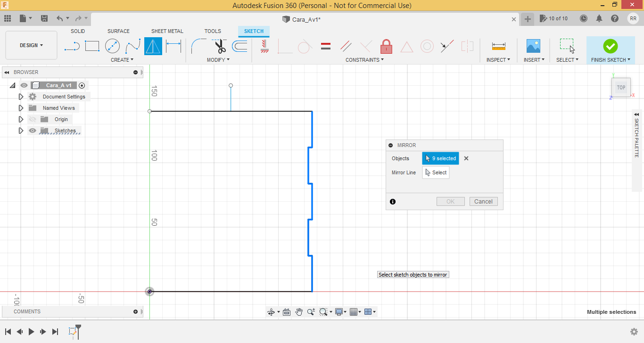The width and height of the screenshot is (644, 343).
Task: Jump to the timeline beginning
Action: pyautogui.click(x=8, y=332)
